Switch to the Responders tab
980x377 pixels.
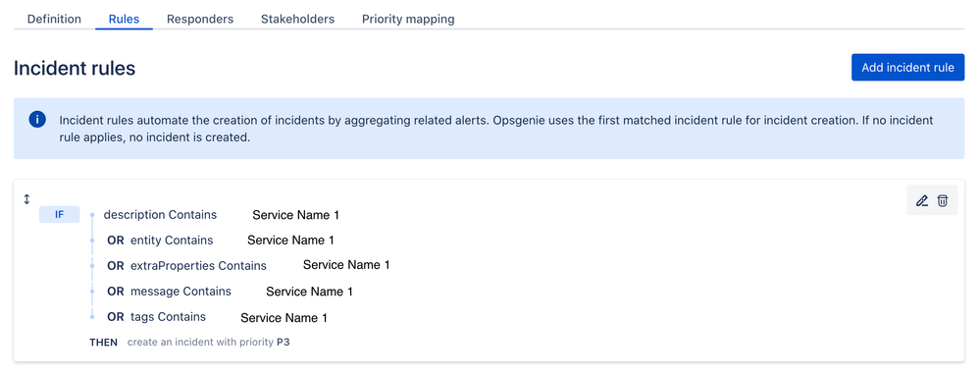tap(200, 19)
